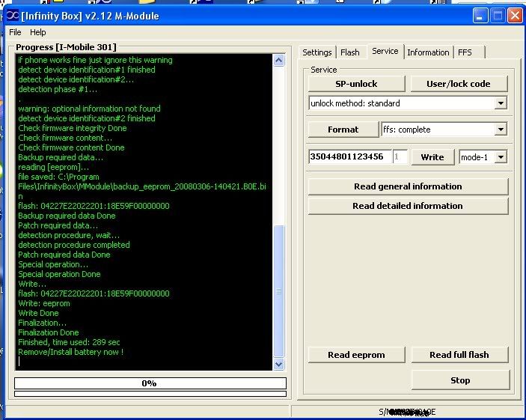The width and height of the screenshot is (526, 420).
Task: Expand the ffs: complete dropdown
Action: (501, 130)
